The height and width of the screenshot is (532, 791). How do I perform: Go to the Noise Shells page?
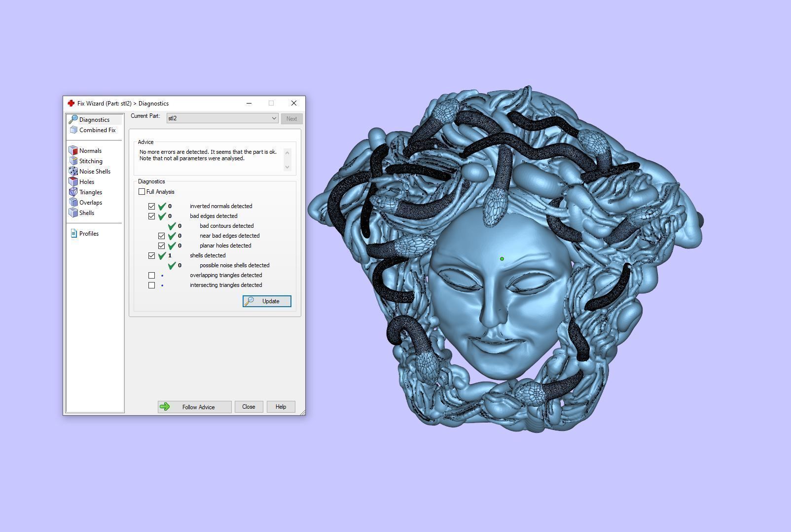click(95, 172)
